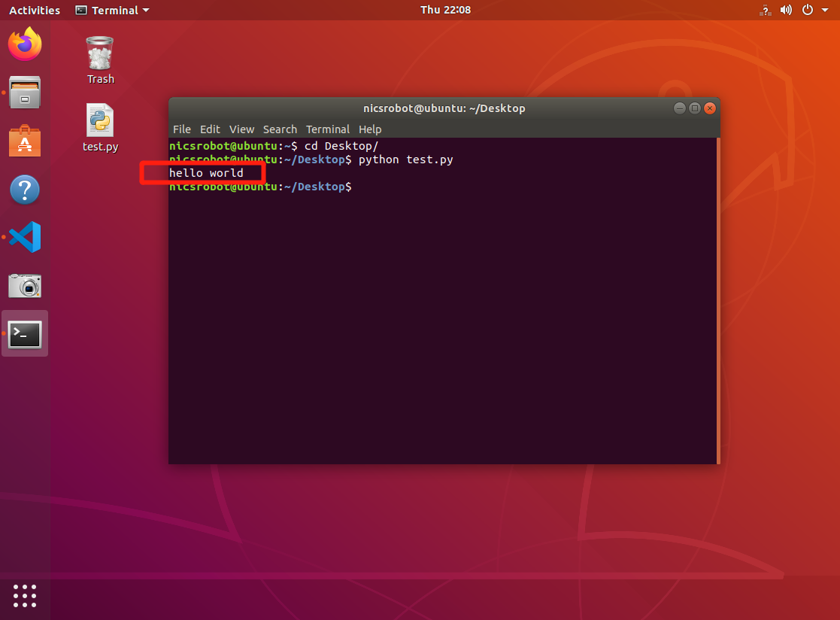Click the volume speaker icon in top bar
This screenshot has height=620, width=840.
[x=786, y=11]
